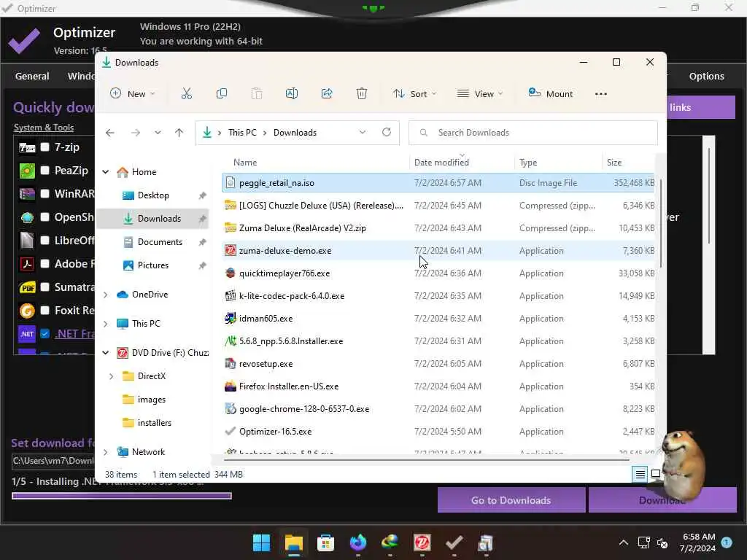Image resolution: width=747 pixels, height=560 pixels.
Task: Check the WinRAR checkbox in Optimizer
Action: coord(44,193)
